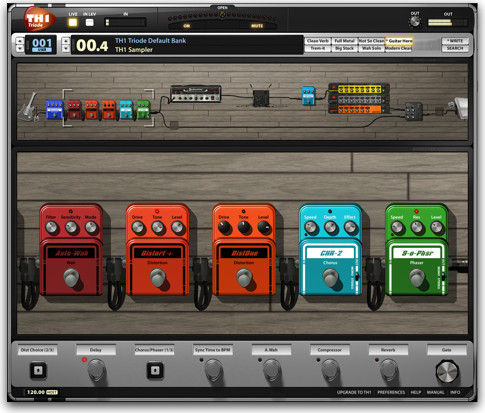Click the OUT level meter

coord(448,22)
